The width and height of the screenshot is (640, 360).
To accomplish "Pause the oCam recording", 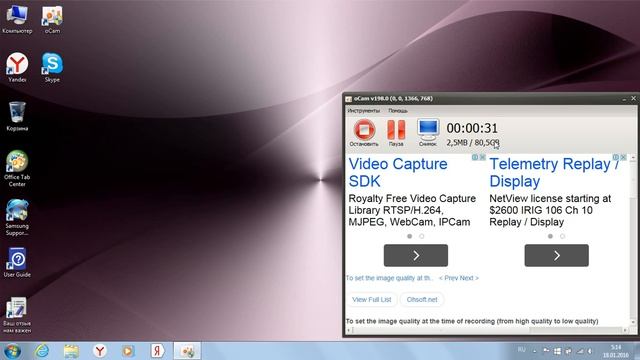I will [x=396, y=133].
